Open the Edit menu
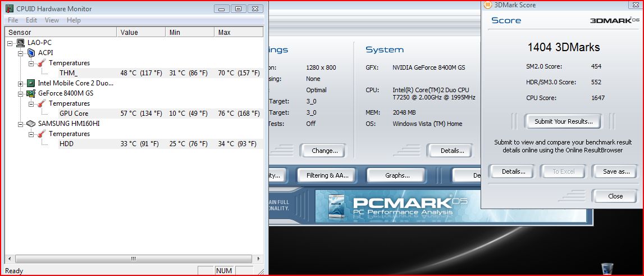 [x=31, y=20]
